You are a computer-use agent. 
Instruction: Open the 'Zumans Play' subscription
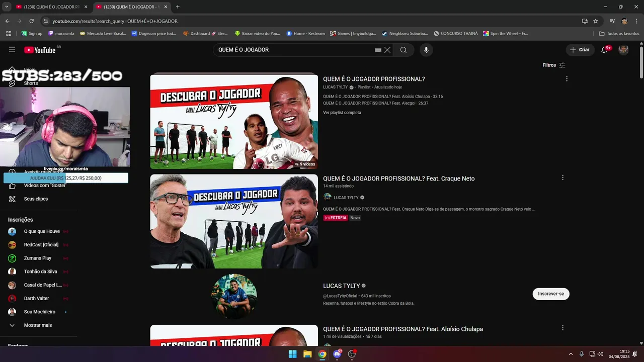pos(38,258)
